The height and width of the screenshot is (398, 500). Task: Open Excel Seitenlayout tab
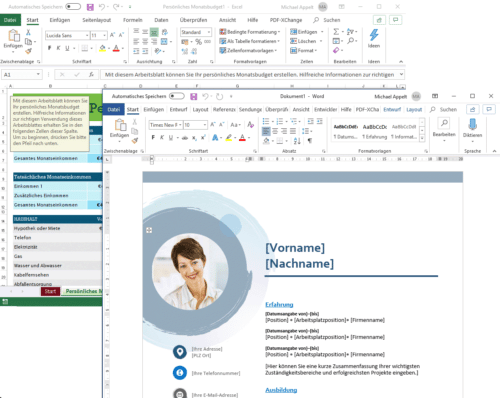pos(97,20)
